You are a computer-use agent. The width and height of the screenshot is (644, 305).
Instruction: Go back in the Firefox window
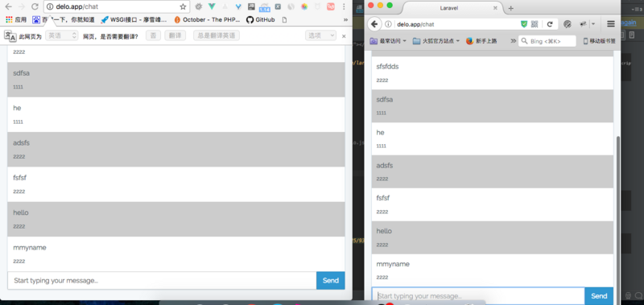[x=374, y=24]
